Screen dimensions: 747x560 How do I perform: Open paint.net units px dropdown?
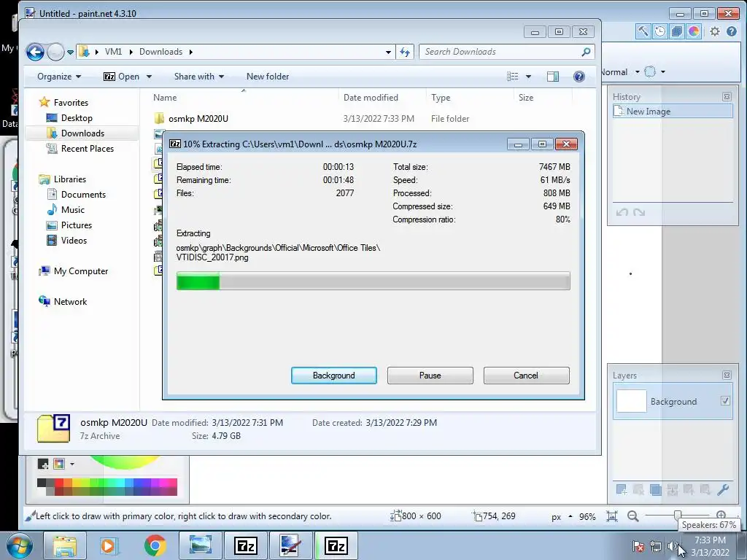562,517
